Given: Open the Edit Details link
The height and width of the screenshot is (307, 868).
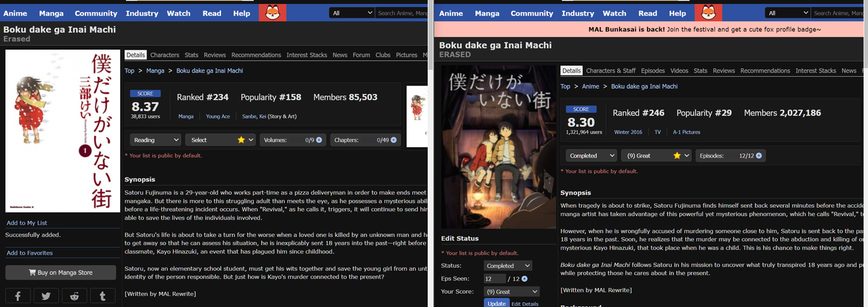Looking at the screenshot, I should click(x=525, y=304).
